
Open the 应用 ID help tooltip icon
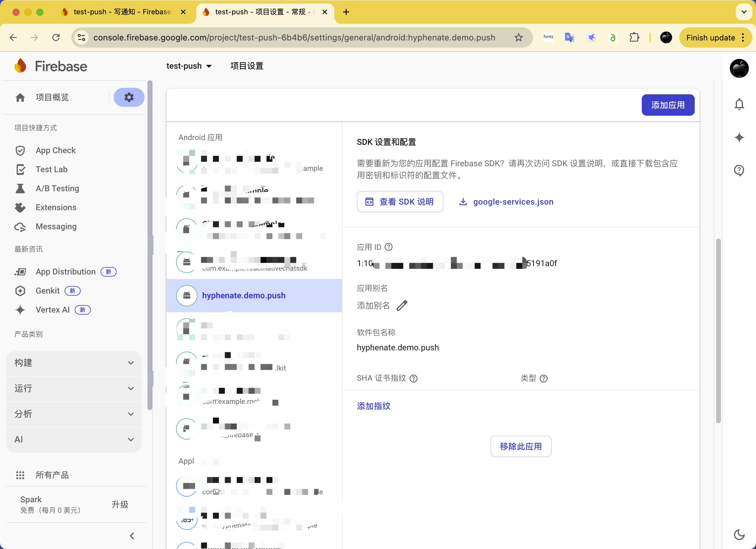point(388,247)
